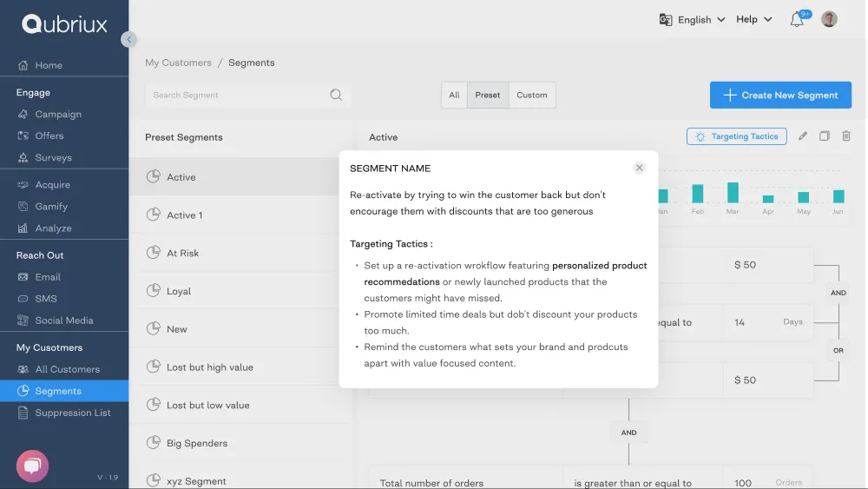Image resolution: width=868 pixels, height=489 pixels.
Task: Click the 'Reach Out' sidebar heading
Action: [40, 255]
